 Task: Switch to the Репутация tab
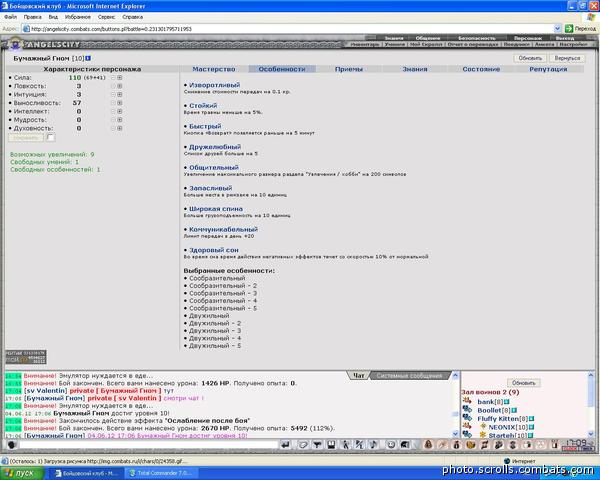[548, 69]
